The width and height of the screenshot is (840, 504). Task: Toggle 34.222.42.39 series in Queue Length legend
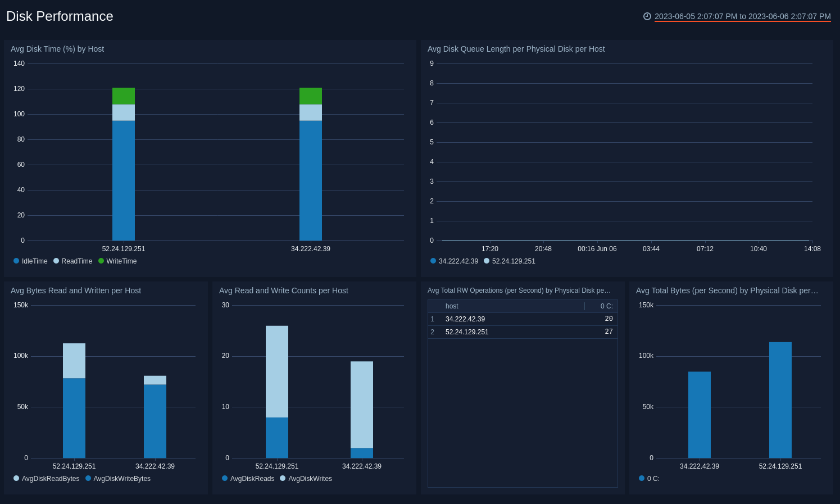(454, 261)
